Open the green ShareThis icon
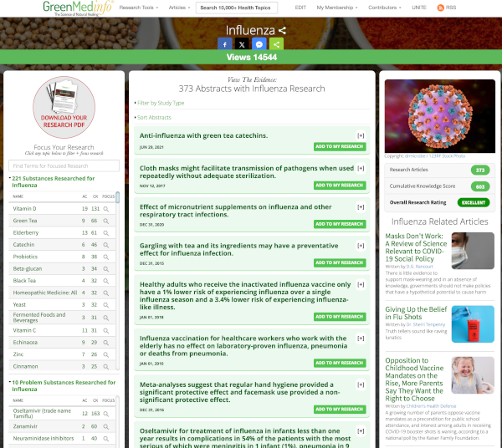Image resolution: width=502 pixels, height=448 pixels. (x=276, y=44)
